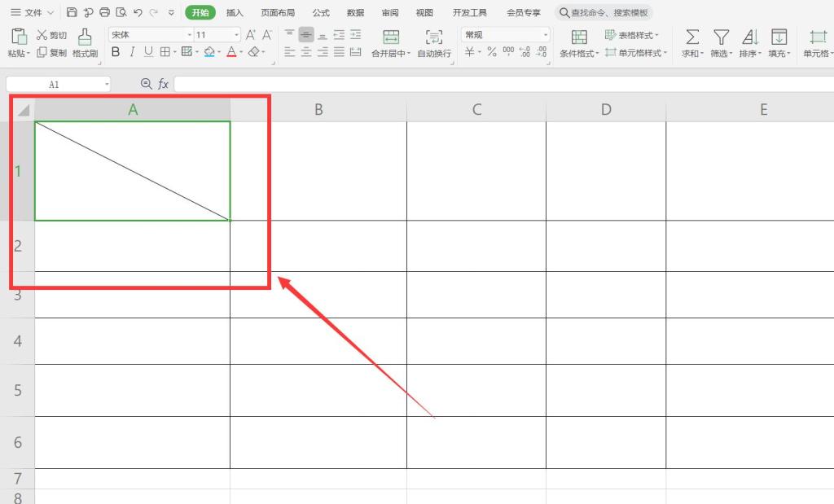
Task: Open the number format 常规 dropdown
Action: (x=546, y=35)
